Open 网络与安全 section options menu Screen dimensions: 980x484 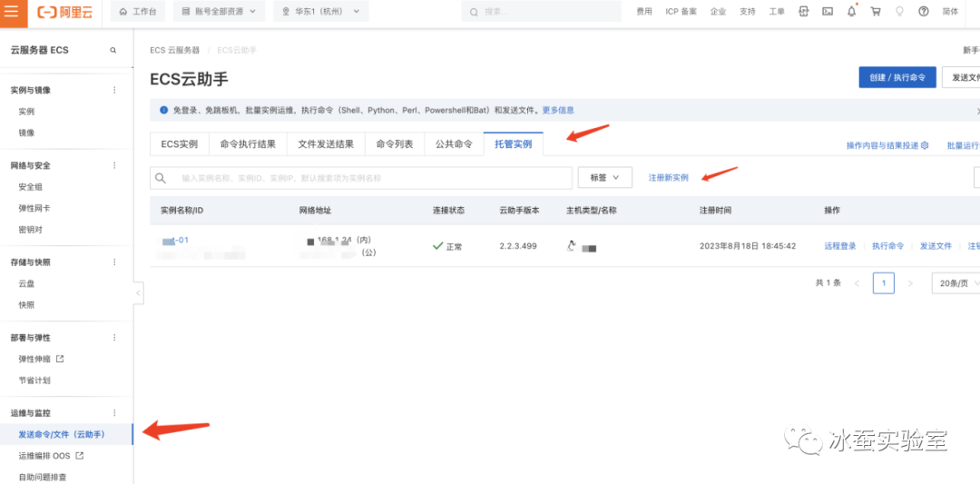coord(114,165)
